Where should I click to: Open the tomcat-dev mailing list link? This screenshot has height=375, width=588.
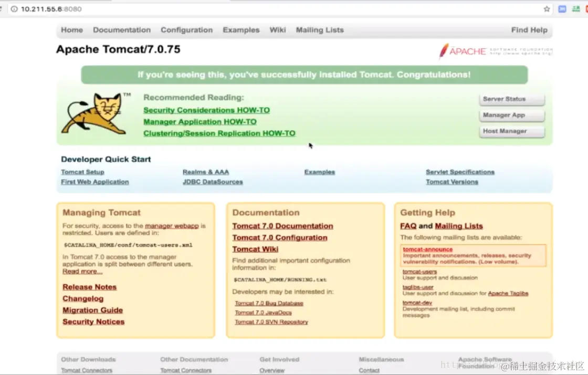(x=417, y=303)
